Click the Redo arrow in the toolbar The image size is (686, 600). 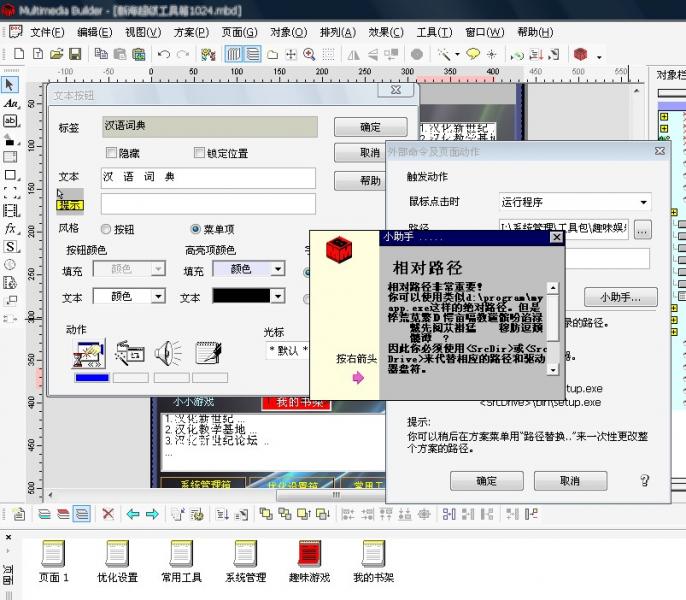click(x=183, y=54)
